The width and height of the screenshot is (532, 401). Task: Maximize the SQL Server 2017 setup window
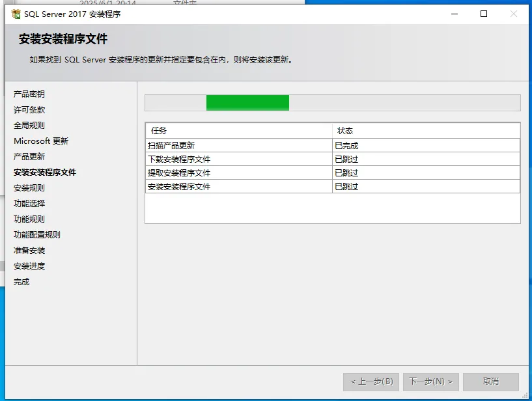[484, 14]
